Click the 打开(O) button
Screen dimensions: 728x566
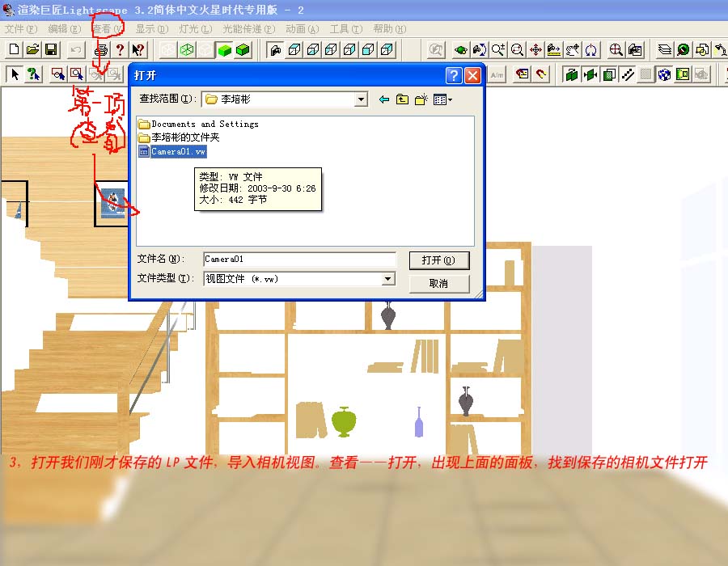[x=438, y=260]
